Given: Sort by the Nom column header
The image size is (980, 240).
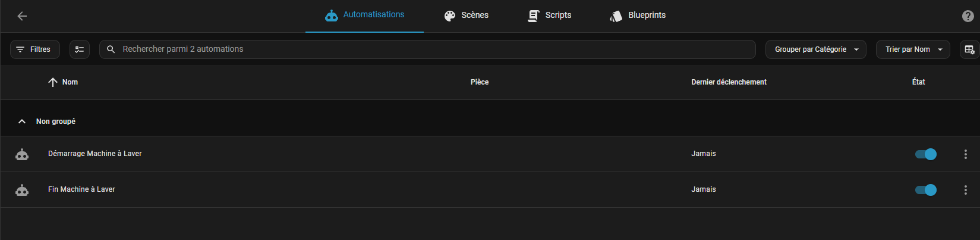Looking at the screenshot, I should coord(70,82).
